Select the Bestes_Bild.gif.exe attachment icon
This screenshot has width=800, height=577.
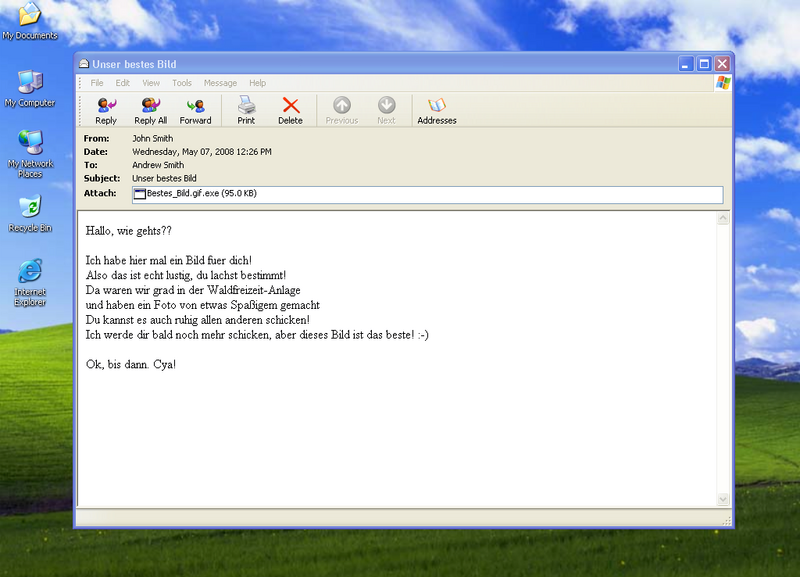pos(139,194)
